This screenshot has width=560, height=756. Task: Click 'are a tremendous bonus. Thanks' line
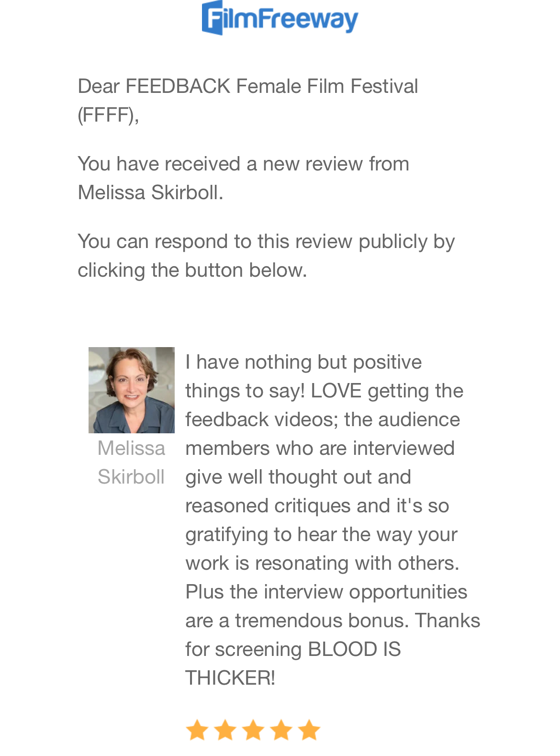(x=332, y=621)
